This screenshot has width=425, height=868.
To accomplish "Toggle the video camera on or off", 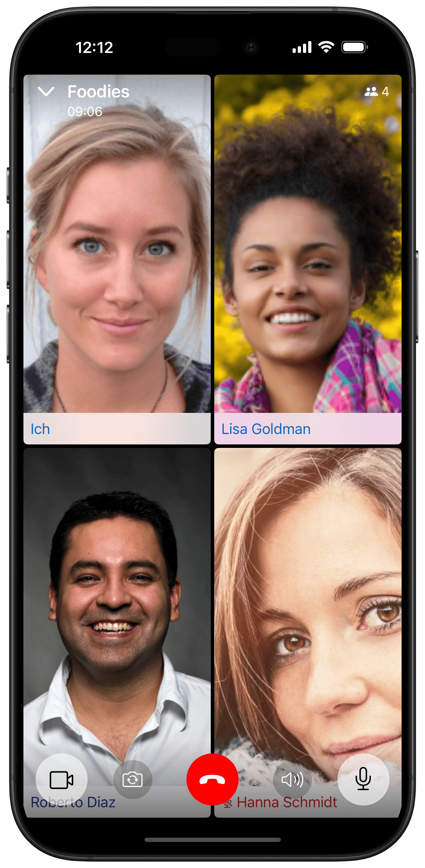I will click(x=61, y=780).
